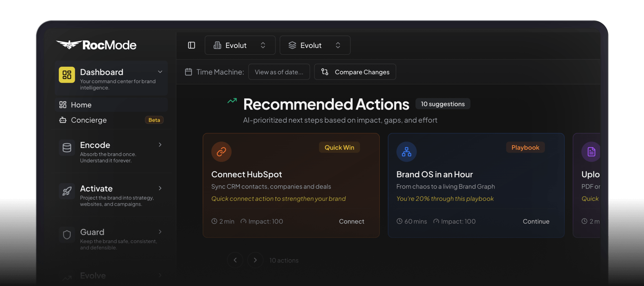
Task: Click the Compare Changes button
Action: [355, 72]
